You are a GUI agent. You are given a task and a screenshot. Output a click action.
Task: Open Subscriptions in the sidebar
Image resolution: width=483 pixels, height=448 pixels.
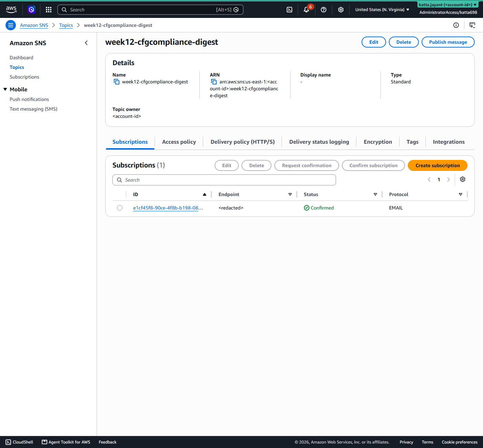click(24, 77)
